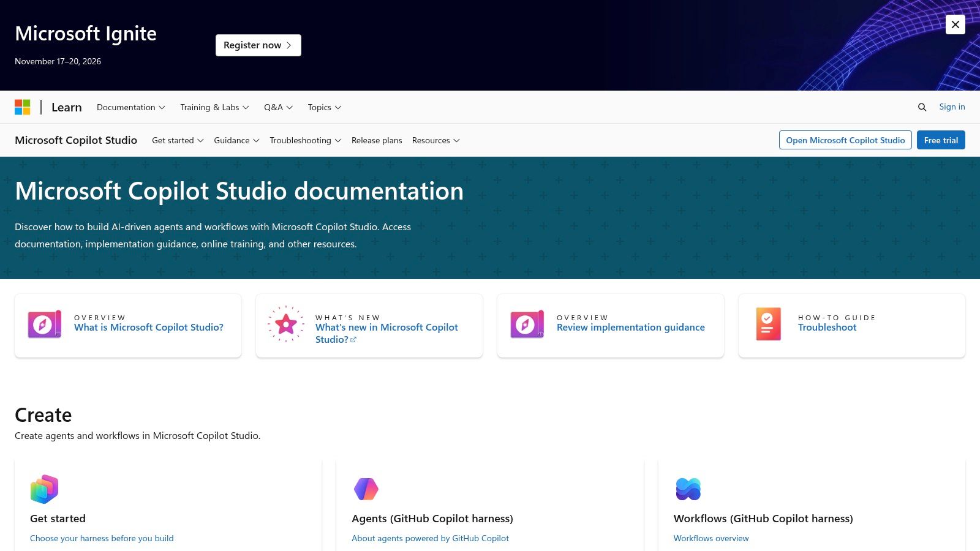The height and width of the screenshot is (551, 980).
Task: Click the star What's new icon
Action: 286,324
